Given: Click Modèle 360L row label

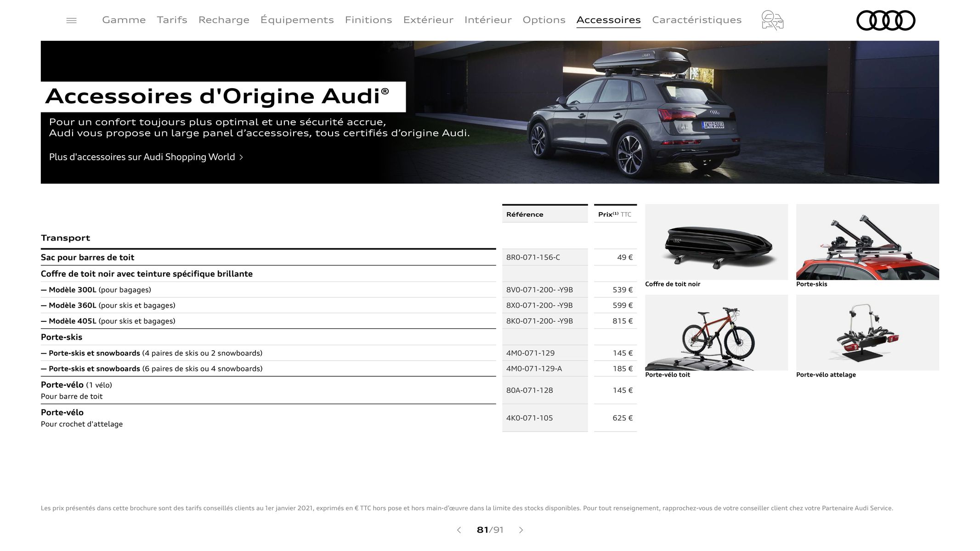Looking at the screenshot, I should pyautogui.click(x=108, y=305).
